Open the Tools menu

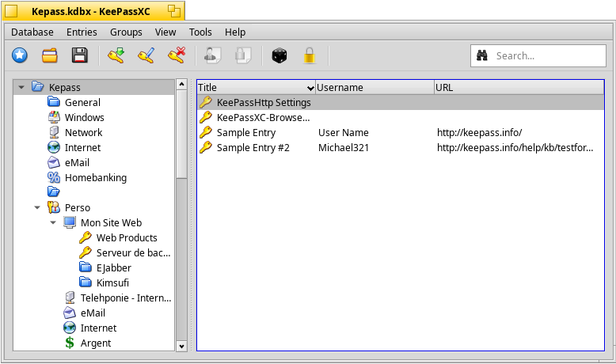point(200,32)
